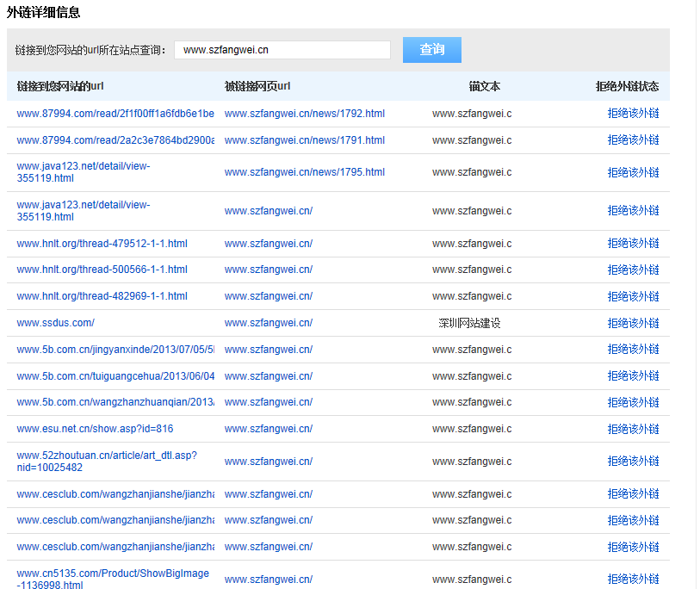The image size is (700, 589).
Task: Visit the www.ssdus.com link
Action: pos(55,323)
